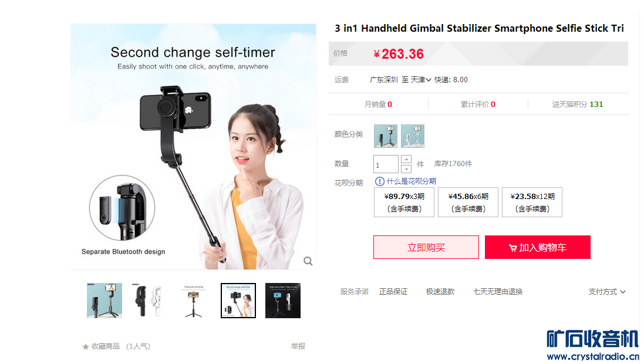644x364 pixels.
Task: Click the star icon beside 收藏商品
Action: [86, 347]
